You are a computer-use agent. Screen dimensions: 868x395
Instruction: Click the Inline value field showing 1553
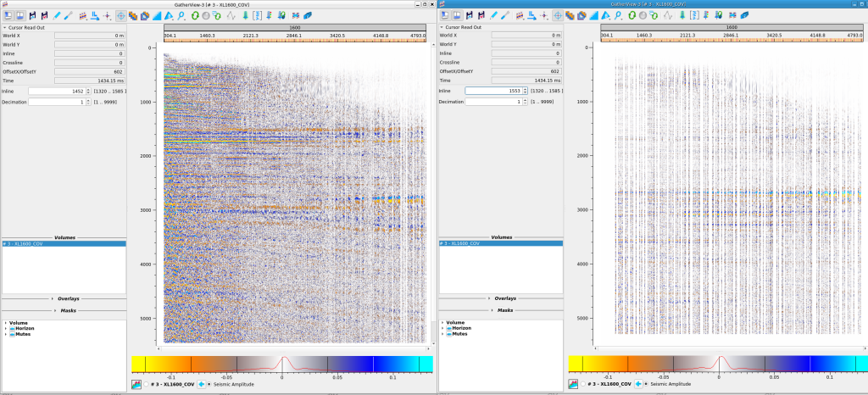click(492, 90)
